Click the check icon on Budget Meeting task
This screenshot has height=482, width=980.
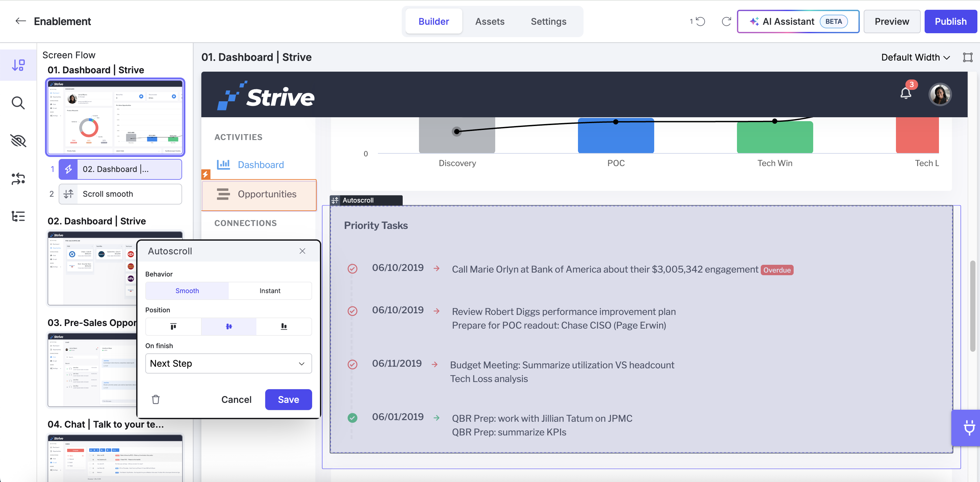click(x=353, y=364)
